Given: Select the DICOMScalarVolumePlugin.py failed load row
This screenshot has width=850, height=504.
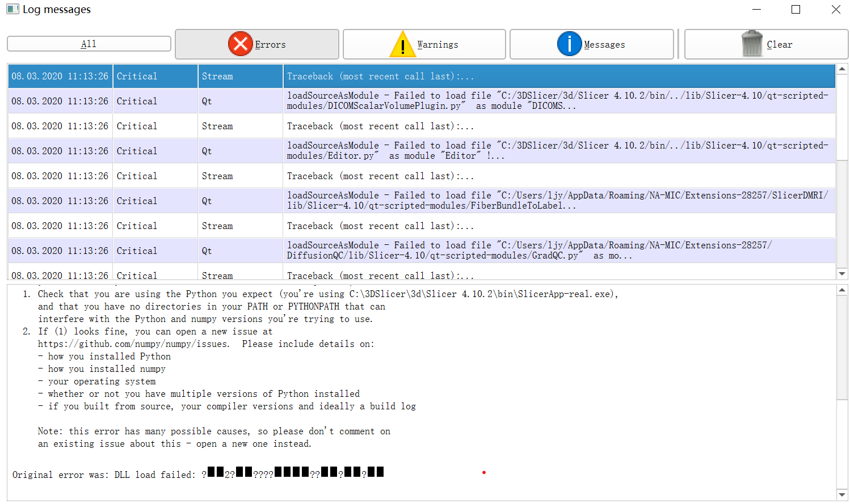Looking at the screenshot, I should (422, 101).
